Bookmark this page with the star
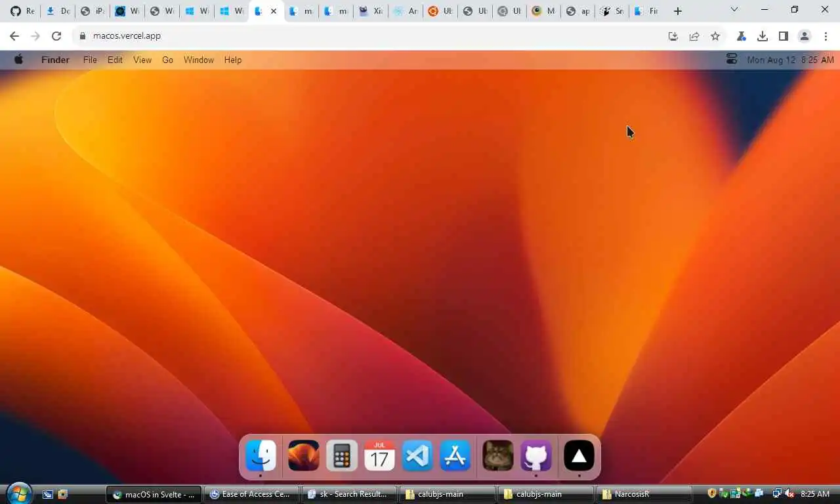Screen dimensions: 840x504 715,36
